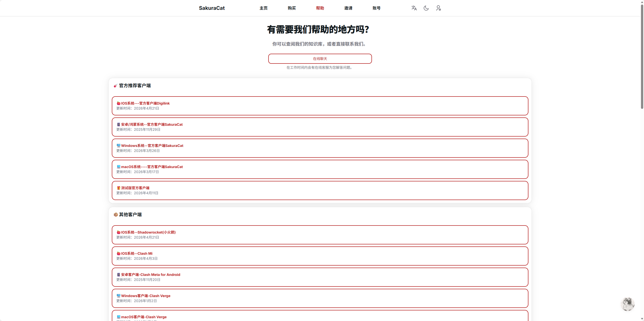Click the 在线聊天 button
This screenshot has height=321, width=644.
320,59
